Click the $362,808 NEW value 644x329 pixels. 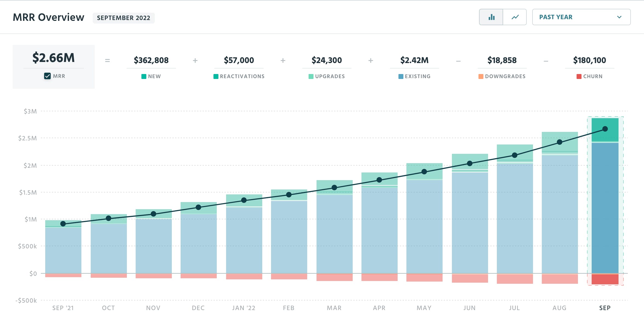[x=151, y=60]
